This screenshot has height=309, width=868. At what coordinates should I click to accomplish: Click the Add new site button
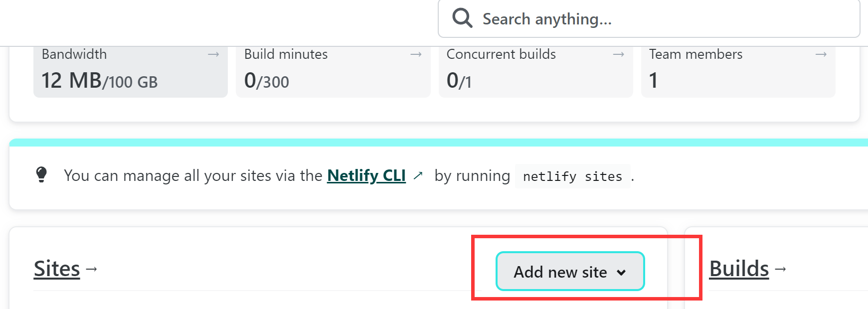pos(570,271)
